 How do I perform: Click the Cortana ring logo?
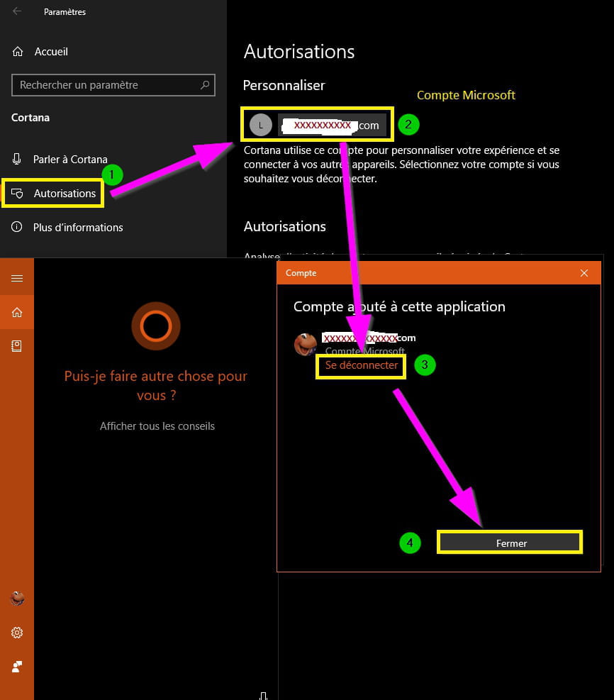pos(156,326)
